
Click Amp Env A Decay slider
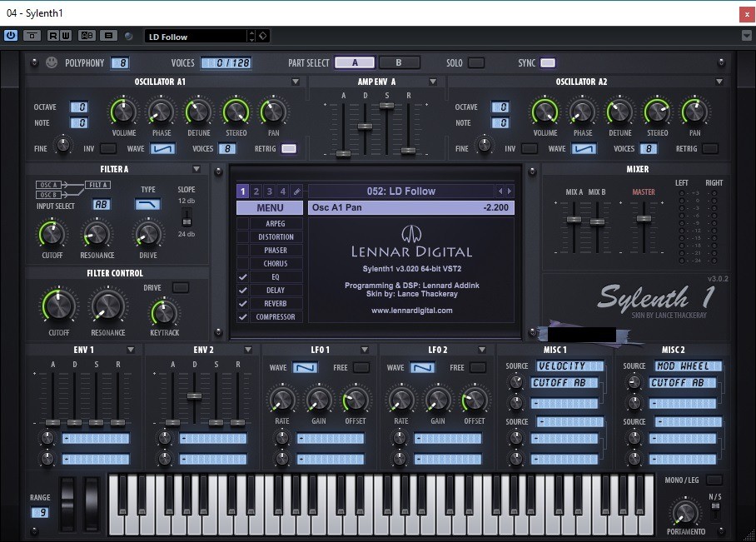(365, 127)
